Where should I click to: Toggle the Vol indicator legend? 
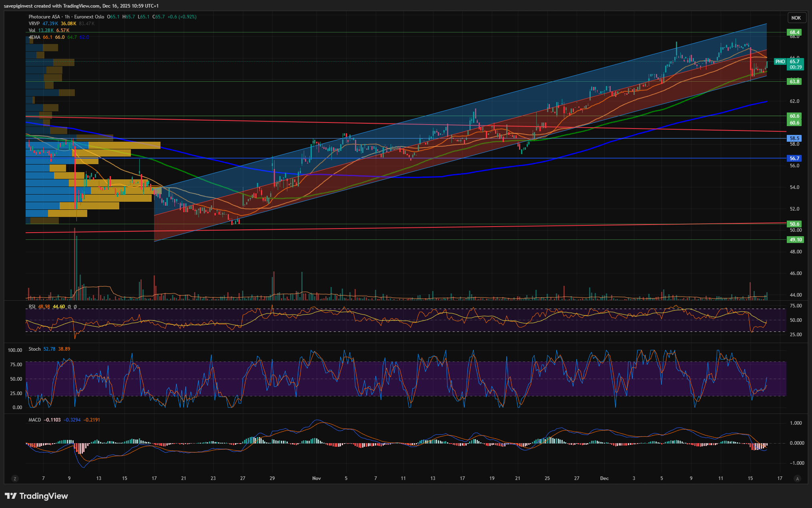tap(32, 30)
